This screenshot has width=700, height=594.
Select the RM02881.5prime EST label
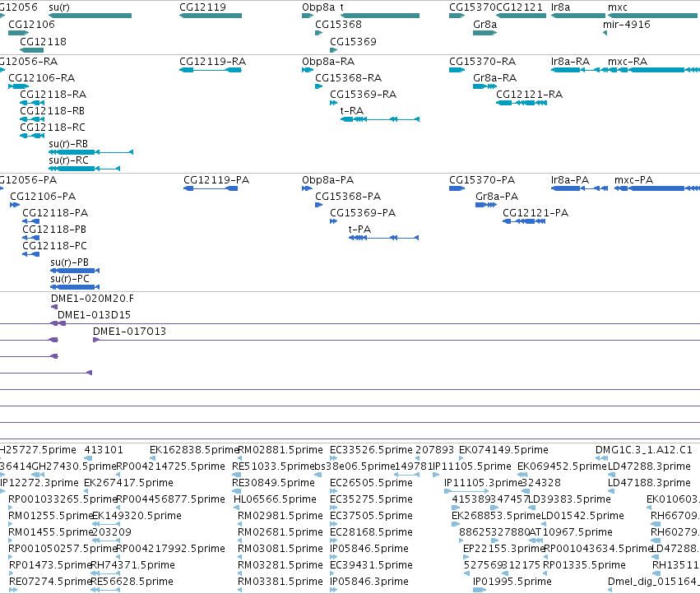(280, 450)
